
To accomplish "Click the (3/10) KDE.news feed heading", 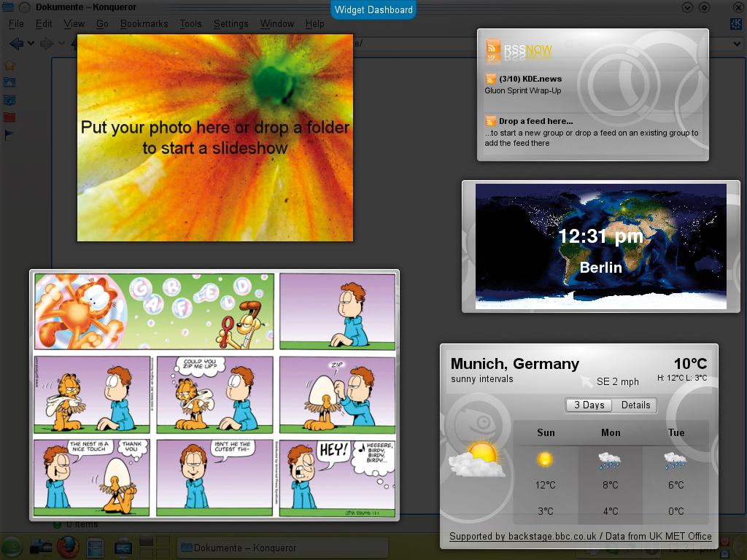I will (x=530, y=79).
